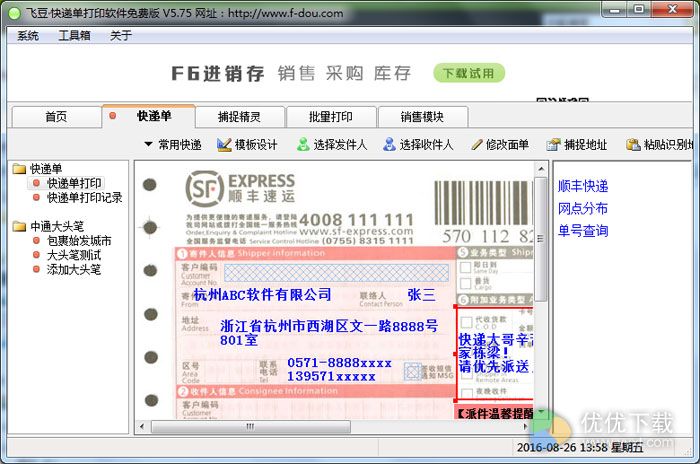Screen dimensions: 700x464
Task: Click the 捕捉地址 toolbar icon
Action: point(553,144)
